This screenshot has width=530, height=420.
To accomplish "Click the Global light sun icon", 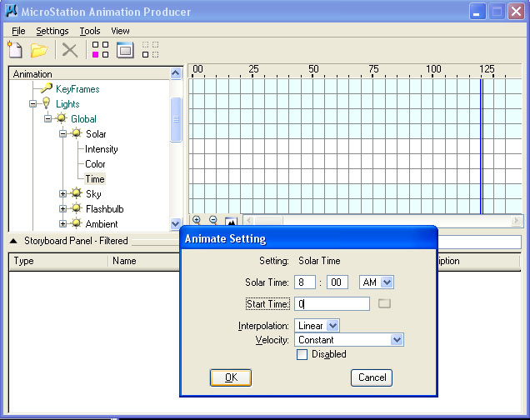I will pyautogui.click(x=62, y=118).
